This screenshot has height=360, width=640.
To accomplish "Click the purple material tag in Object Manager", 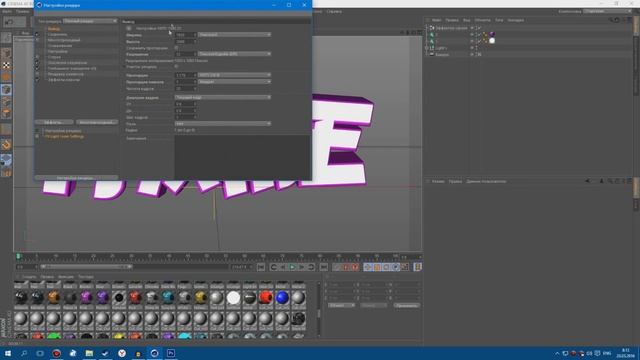I will click(492, 34).
